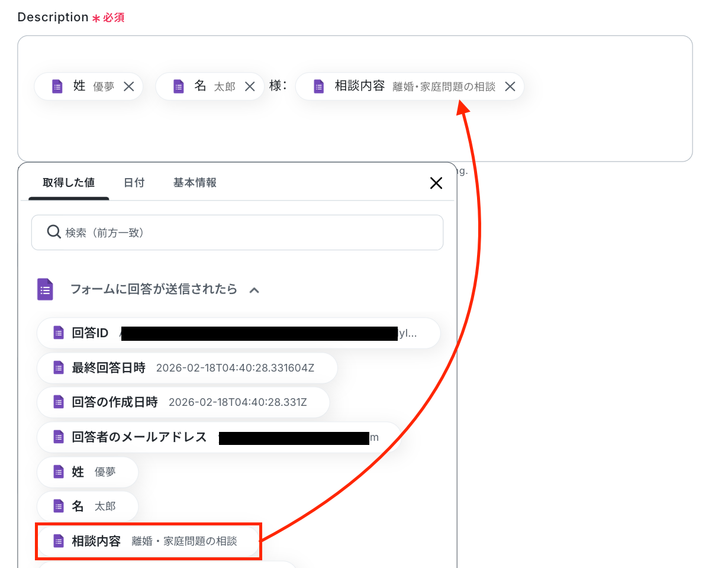Click the magnifier search icon
The height and width of the screenshot is (568, 728).
click(54, 232)
